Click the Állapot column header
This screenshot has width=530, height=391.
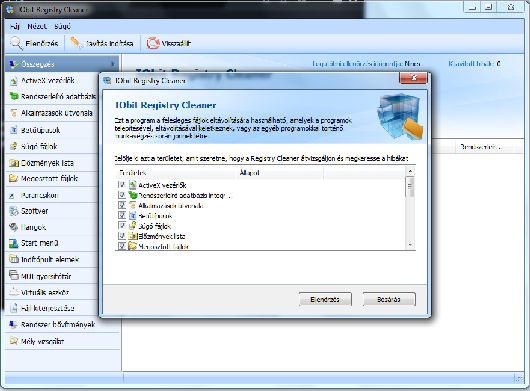[x=279, y=173]
